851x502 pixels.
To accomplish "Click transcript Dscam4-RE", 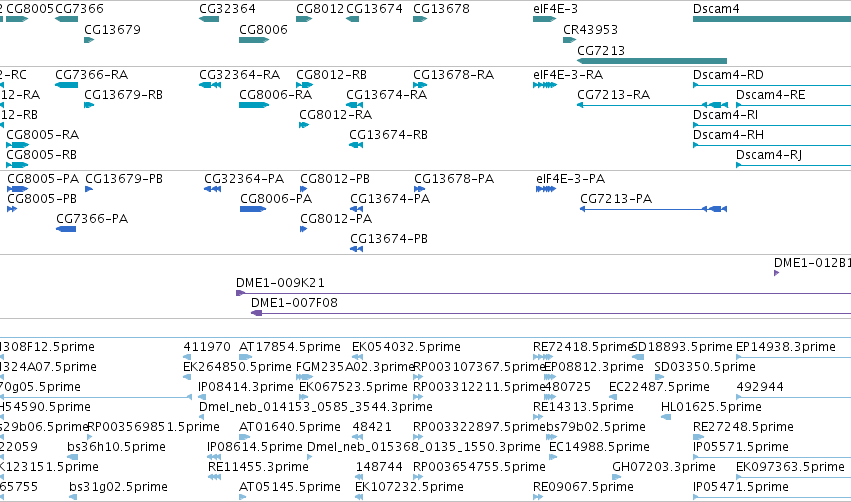I will pyautogui.click(x=771, y=94).
